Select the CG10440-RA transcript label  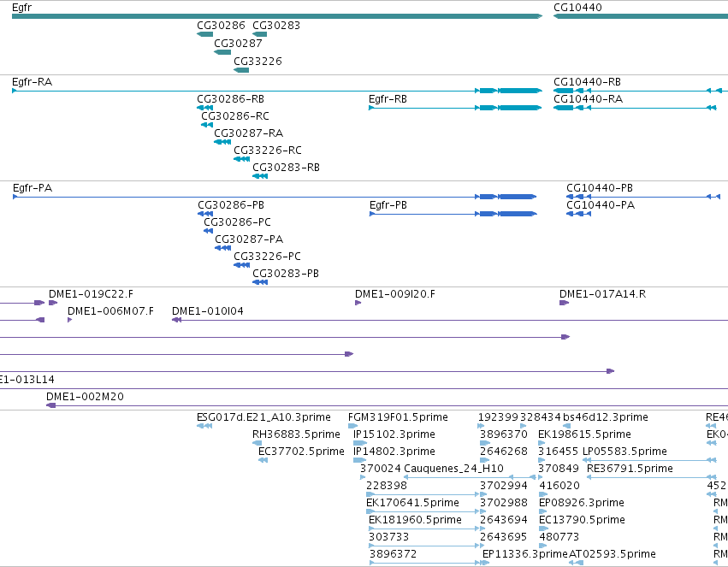pos(589,99)
